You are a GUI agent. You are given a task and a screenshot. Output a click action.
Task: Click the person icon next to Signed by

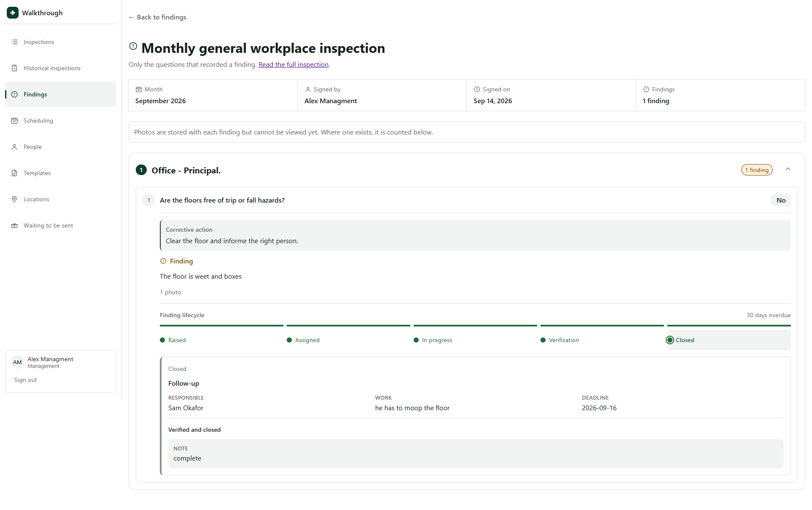pos(308,89)
